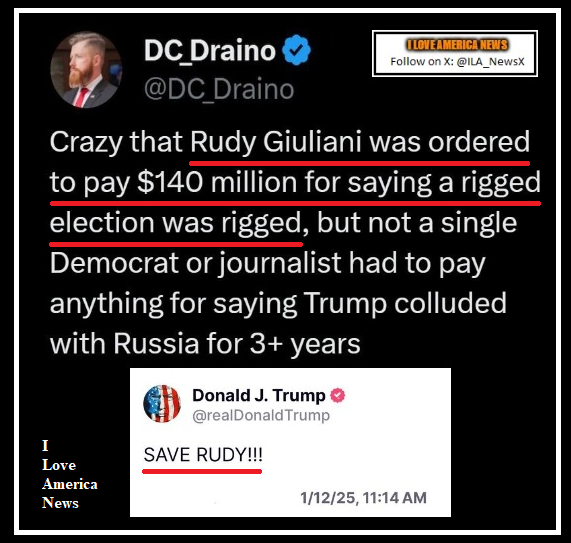The image size is (571, 543).
Task: Open the @DC_Draino handle
Action: pos(219,89)
